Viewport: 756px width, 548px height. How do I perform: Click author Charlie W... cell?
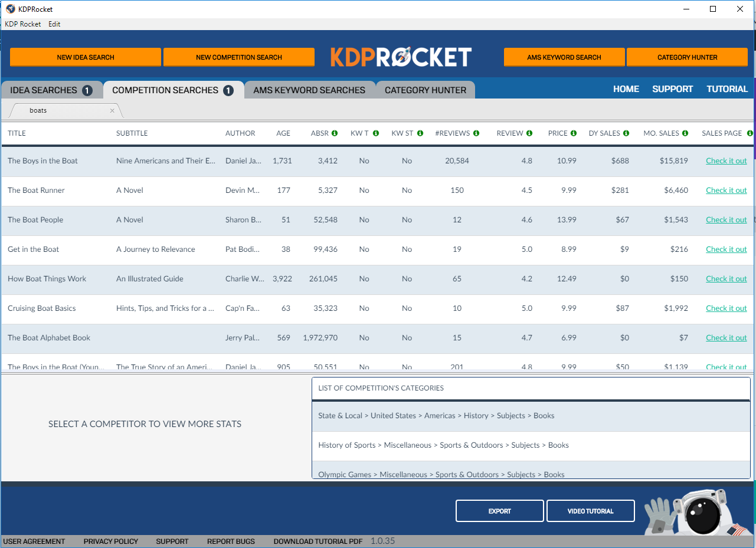pyautogui.click(x=245, y=279)
